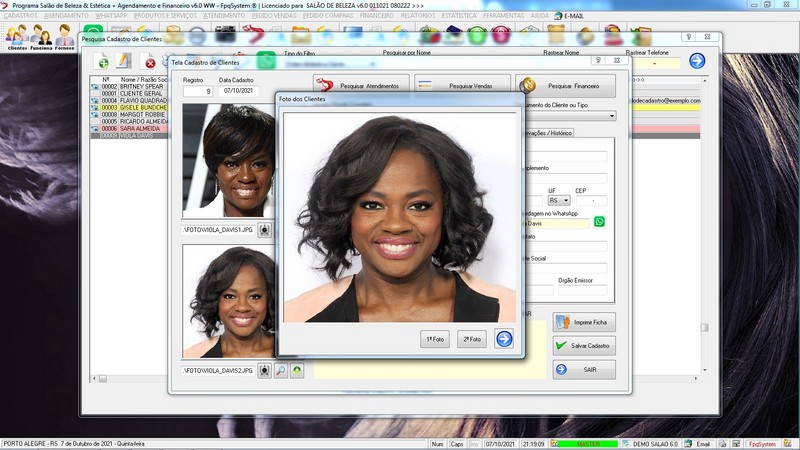Click blue arrow exit icon in search window
Image resolution: width=800 pixels, height=450 pixels.
[697, 61]
